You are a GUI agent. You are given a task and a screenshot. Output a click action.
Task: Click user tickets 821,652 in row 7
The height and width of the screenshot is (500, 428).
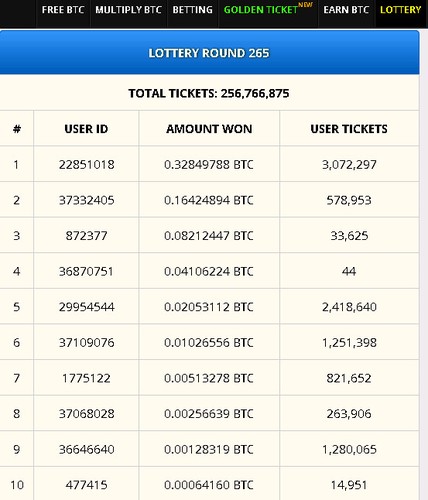point(349,378)
